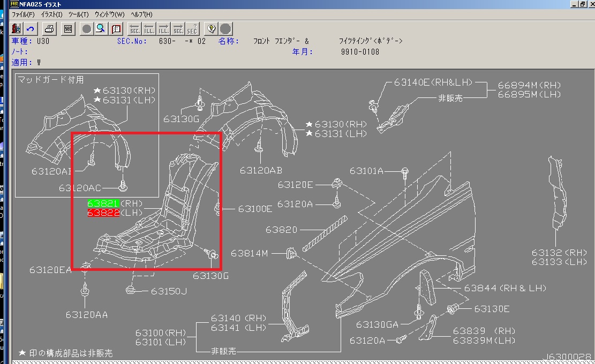Click the printer icon in toolbar
Screen dimensions: 595x364
pyautogui.click(x=49, y=29)
